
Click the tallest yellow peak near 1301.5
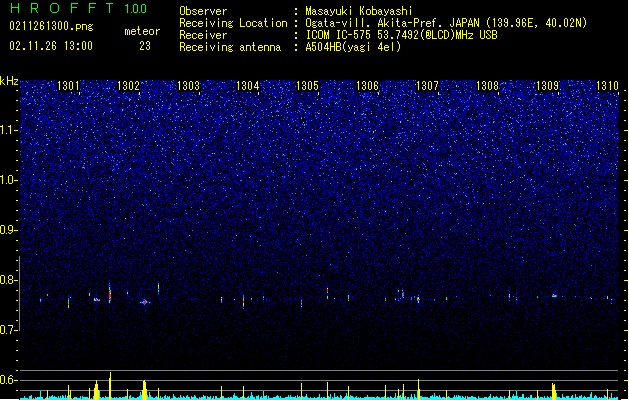(110, 385)
